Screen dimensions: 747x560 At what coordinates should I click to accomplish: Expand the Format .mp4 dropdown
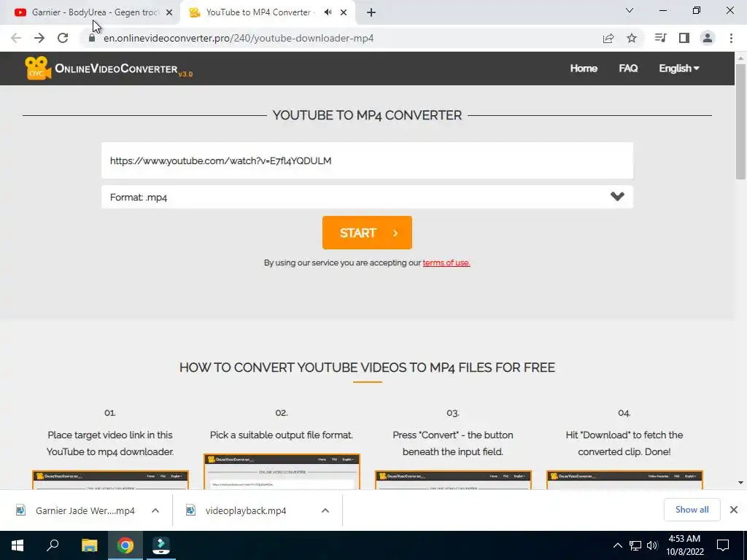click(367, 197)
